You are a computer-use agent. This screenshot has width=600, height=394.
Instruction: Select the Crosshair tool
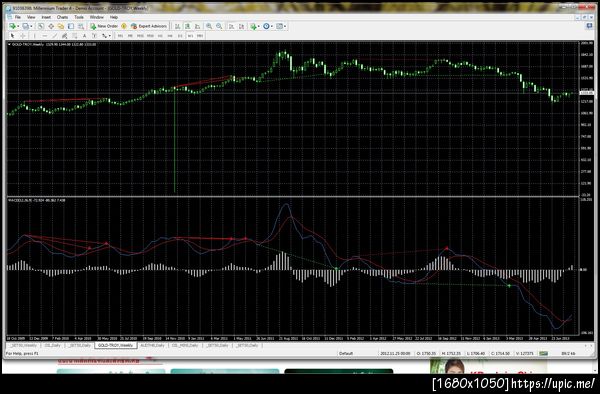pos(23,36)
